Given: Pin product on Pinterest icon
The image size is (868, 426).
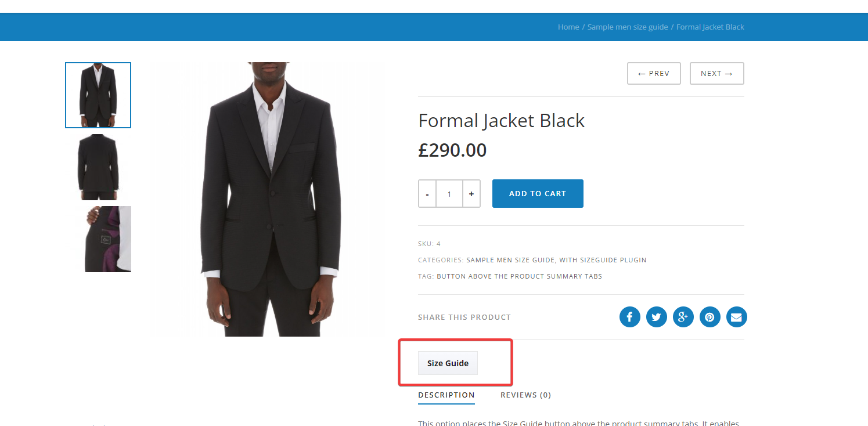Looking at the screenshot, I should 709,317.
